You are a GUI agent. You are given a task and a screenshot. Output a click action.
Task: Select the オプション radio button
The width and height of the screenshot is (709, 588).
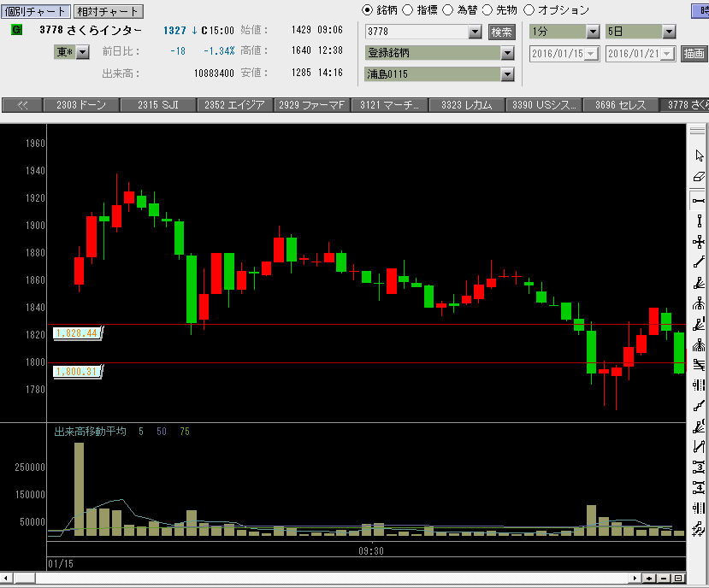[x=529, y=10]
